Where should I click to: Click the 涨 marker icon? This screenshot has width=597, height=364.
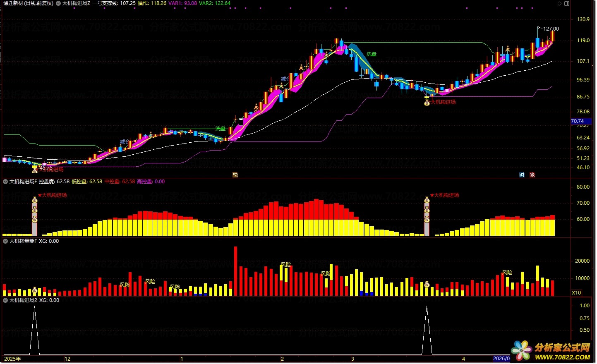pyautogui.click(x=532, y=175)
